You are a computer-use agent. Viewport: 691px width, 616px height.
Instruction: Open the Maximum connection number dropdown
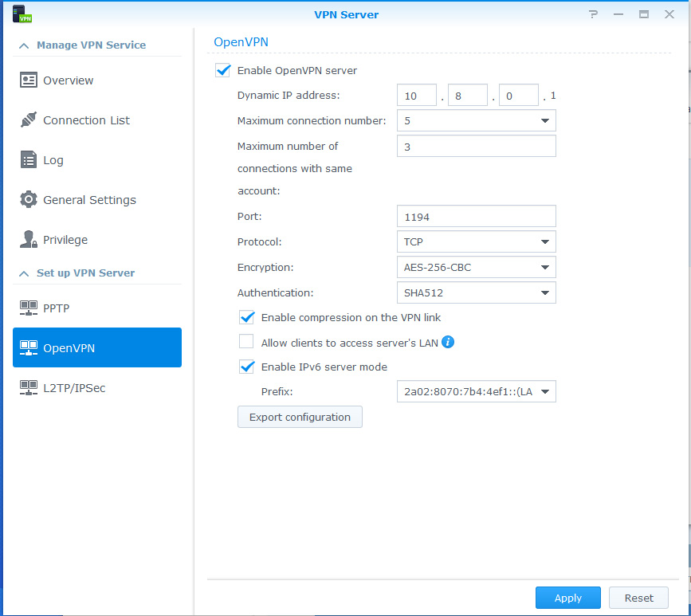pos(476,120)
